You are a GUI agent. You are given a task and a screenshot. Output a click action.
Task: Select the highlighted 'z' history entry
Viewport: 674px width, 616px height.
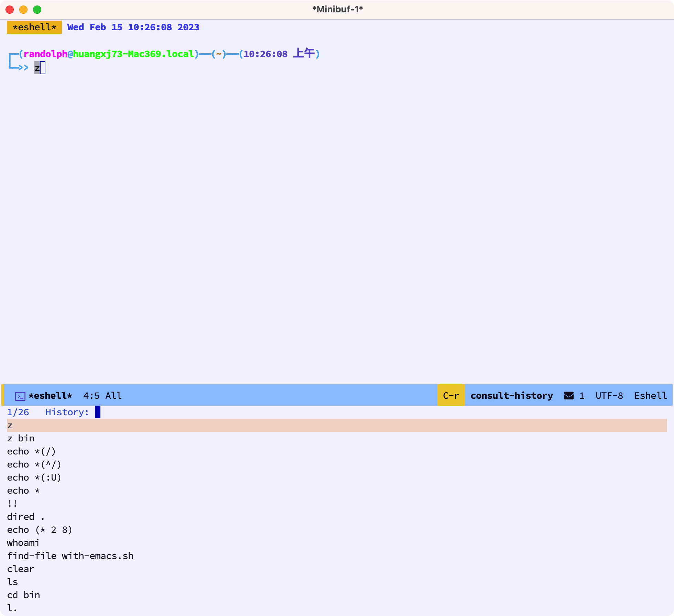click(337, 425)
